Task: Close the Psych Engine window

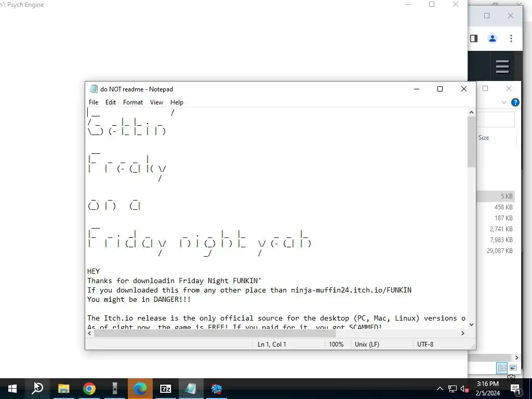Action: tap(456, 4)
